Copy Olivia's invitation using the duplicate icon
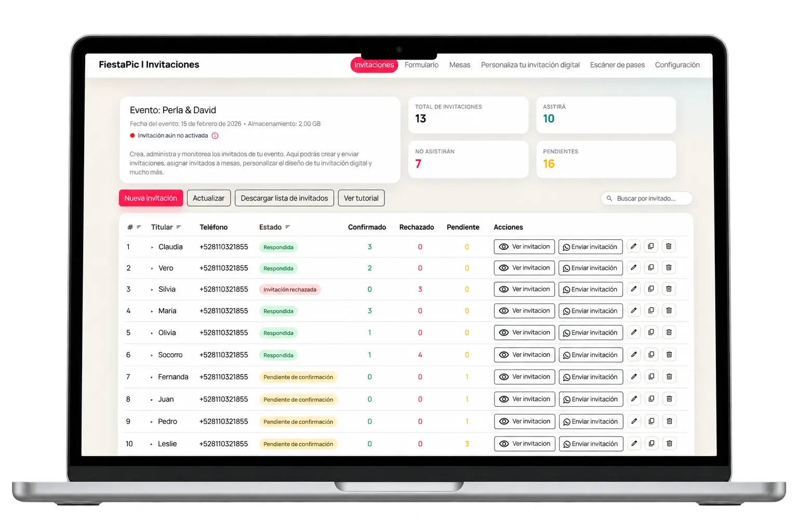This screenshot has width=798, height=532. [651, 332]
